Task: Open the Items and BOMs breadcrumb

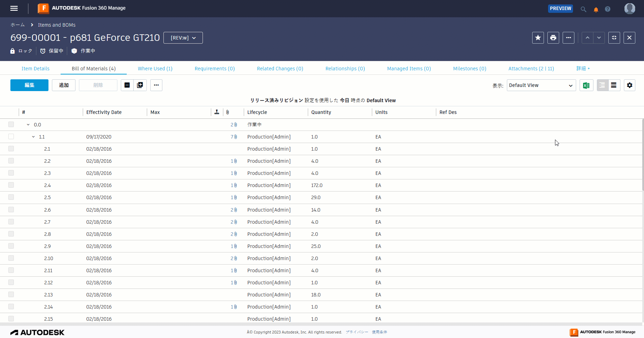Action: click(57, 25)
